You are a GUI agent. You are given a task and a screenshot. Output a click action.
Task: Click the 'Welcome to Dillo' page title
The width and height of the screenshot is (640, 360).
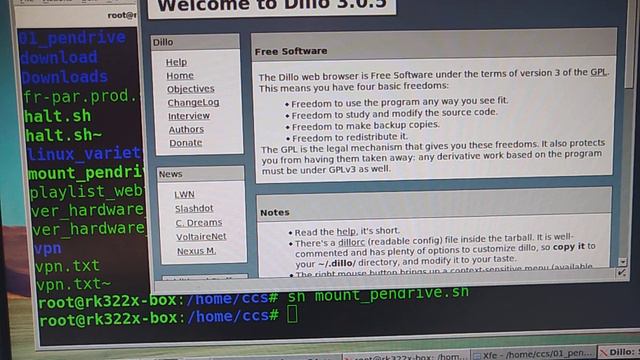[x=272, y=5]
